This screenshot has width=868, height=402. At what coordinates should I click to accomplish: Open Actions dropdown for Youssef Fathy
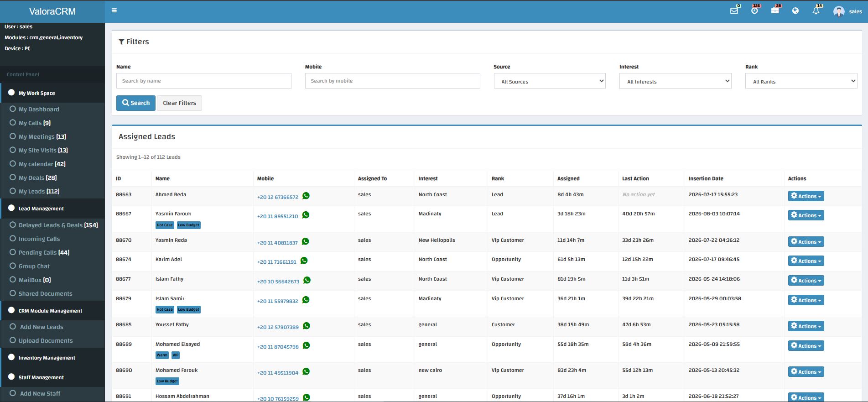pyautogui.click(x=806, y=326)
